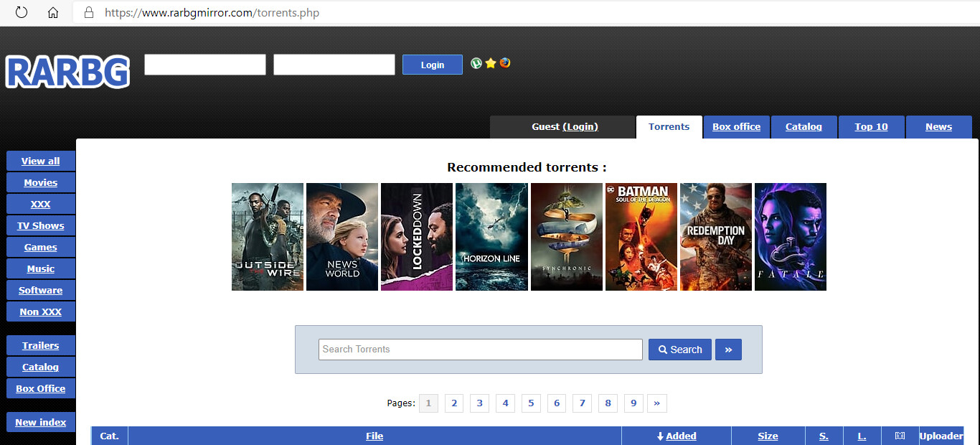Open the News tab
Screen dimensions: 980x445
(x=939, y=127)
